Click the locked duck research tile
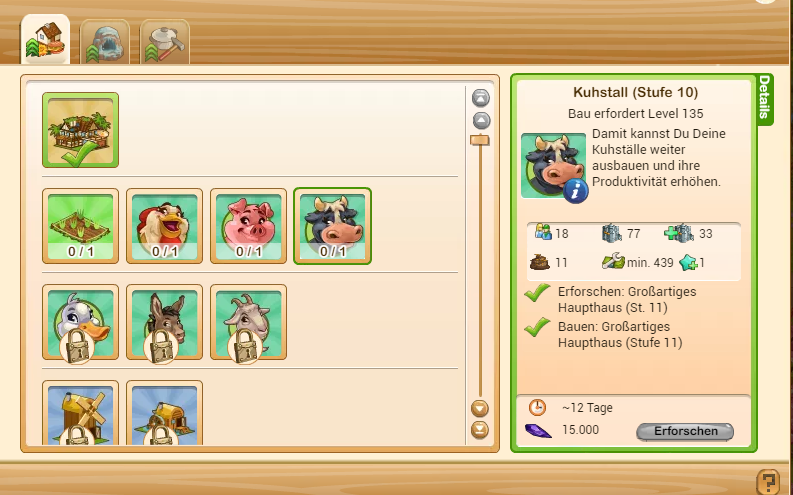793x495 pixels. click(80, 322)
